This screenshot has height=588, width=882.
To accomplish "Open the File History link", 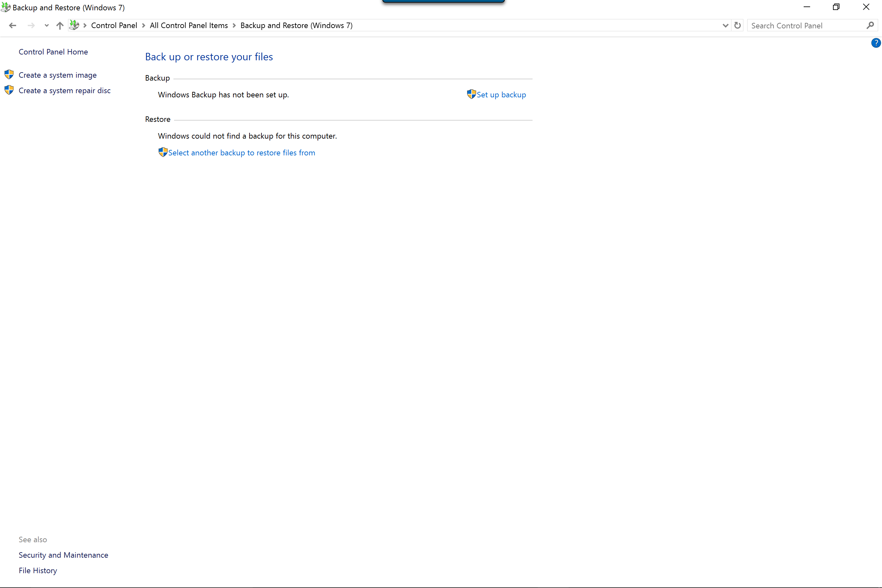I will point(38,570).
